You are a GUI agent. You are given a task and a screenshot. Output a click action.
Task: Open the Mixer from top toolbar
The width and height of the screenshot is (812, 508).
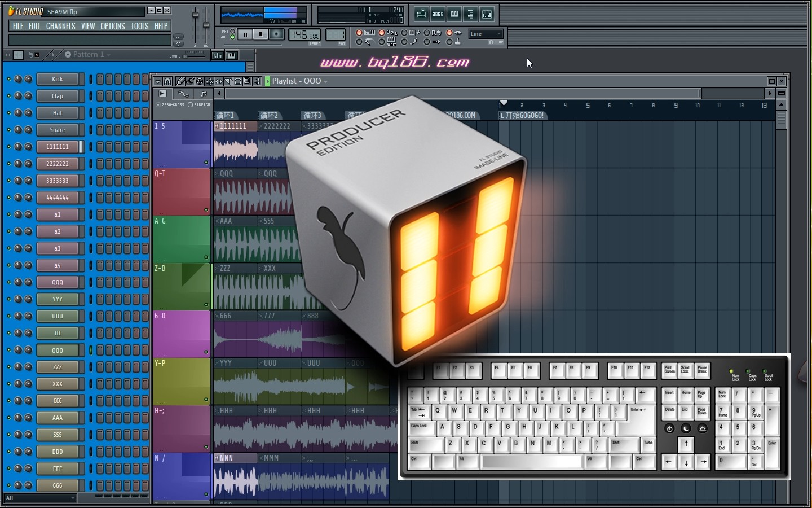pos(487,14)
